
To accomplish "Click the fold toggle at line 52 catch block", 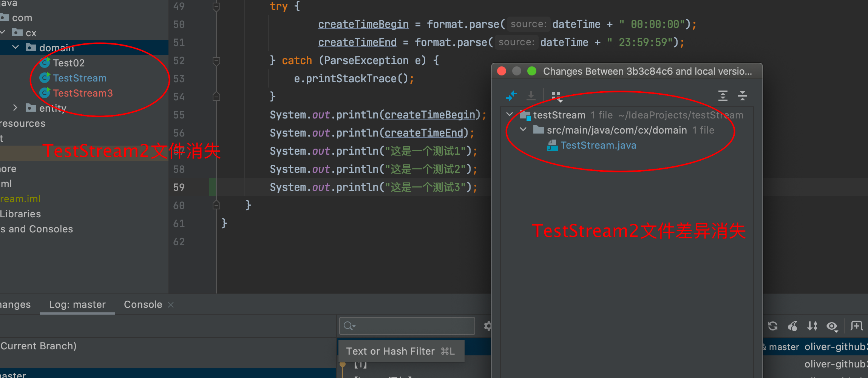I will click(216, 60).
